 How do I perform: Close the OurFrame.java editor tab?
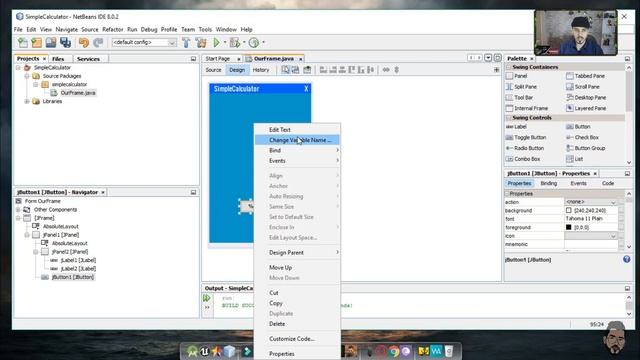300,59
